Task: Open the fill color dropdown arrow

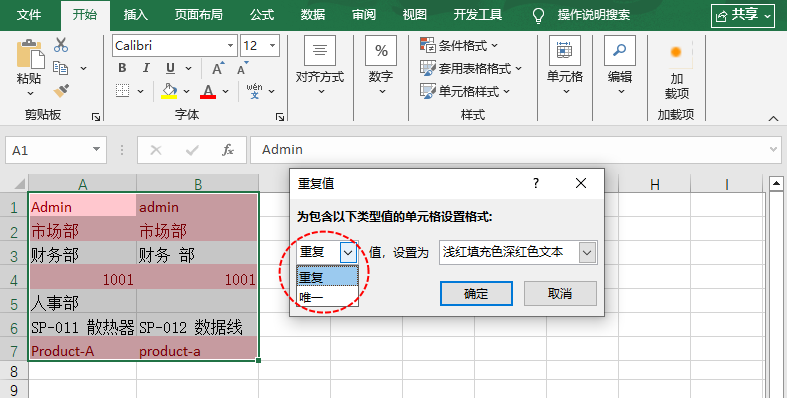Action: click(186, 91)
